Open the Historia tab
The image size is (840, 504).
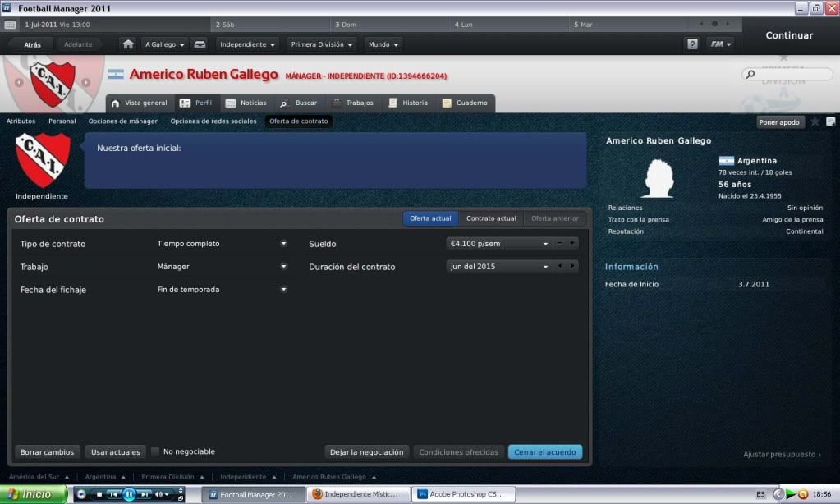pos(408,103)
